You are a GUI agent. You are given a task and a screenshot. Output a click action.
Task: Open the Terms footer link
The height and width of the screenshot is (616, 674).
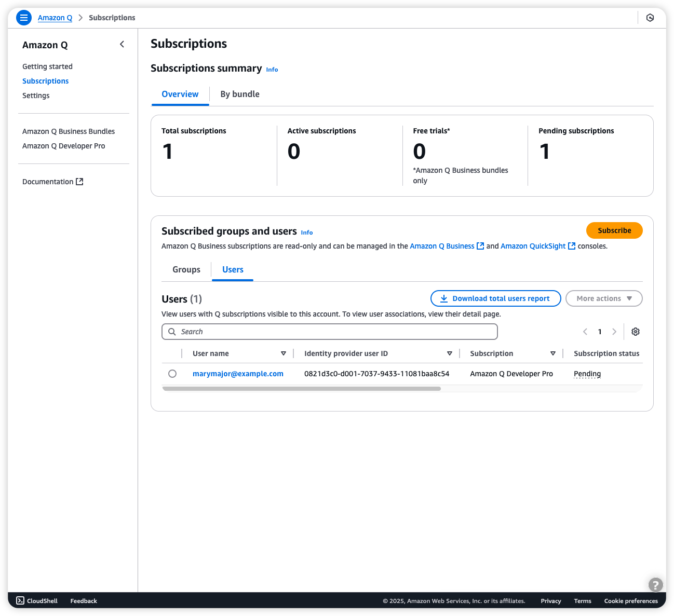pos(583,601)
